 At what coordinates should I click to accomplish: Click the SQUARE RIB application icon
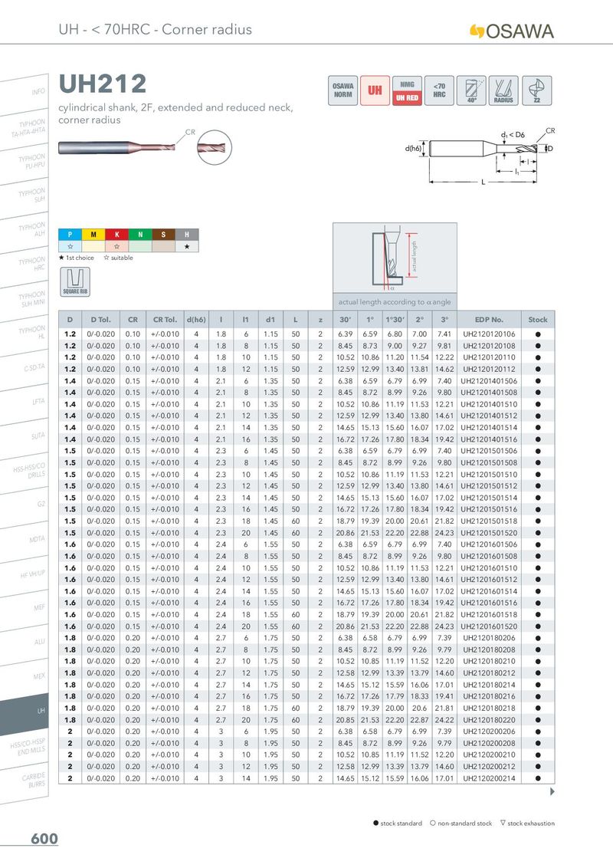tap(75, 281)
